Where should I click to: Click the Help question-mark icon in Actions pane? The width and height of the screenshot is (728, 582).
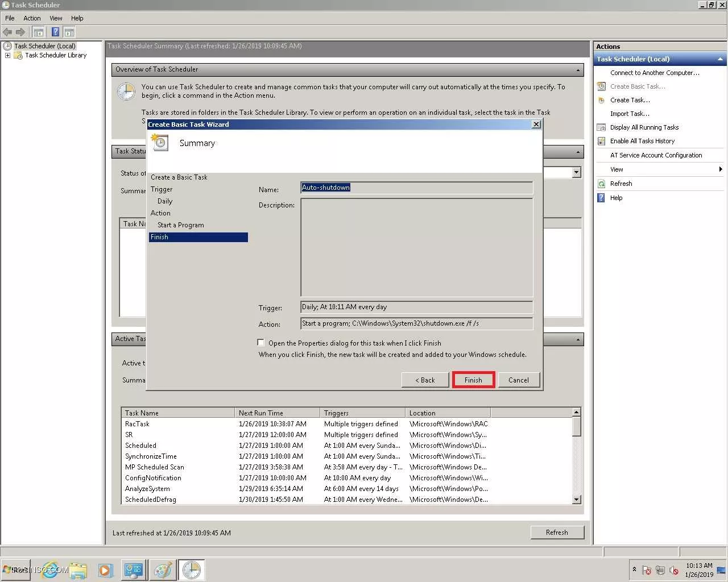pos(601,198)
